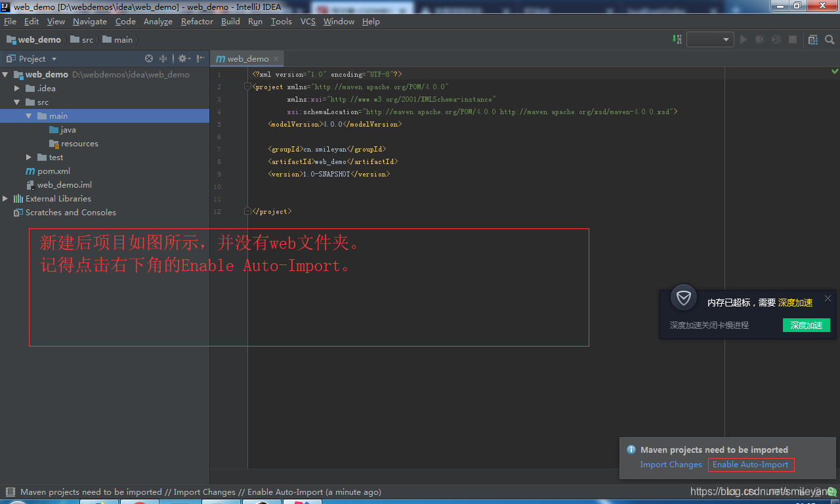The image size is (840, 504).
Task: Open the Project panel settings gear
Action: coord(184,58)
